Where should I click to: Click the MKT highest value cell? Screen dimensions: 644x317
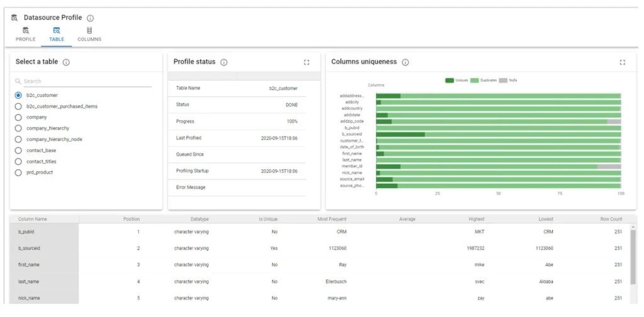point(479,232)
